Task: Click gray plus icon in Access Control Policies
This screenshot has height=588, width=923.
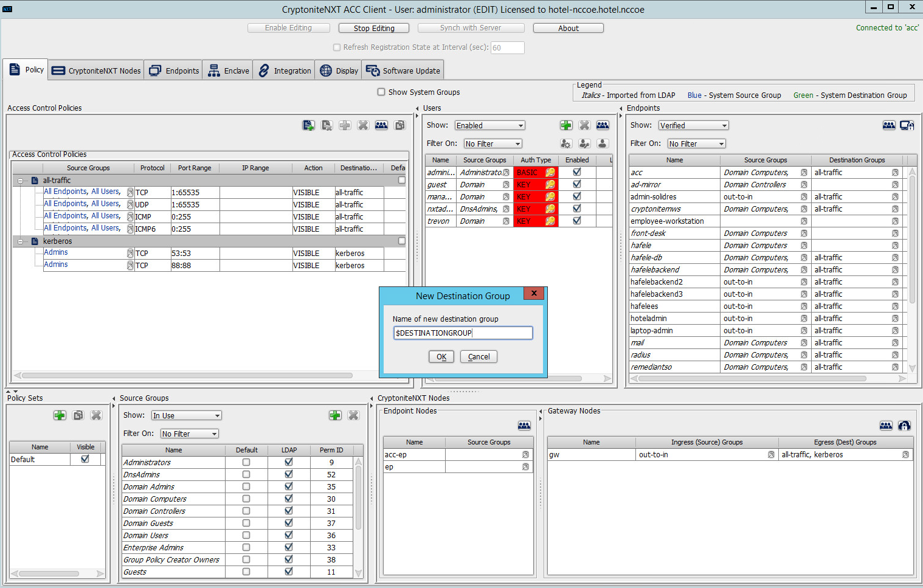Action: coord(345,125)
